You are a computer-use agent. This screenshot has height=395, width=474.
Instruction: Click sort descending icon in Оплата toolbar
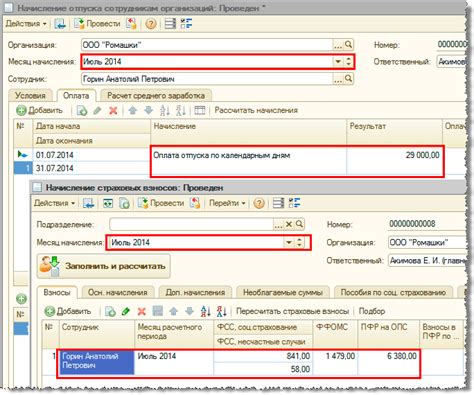pos(181,110)
